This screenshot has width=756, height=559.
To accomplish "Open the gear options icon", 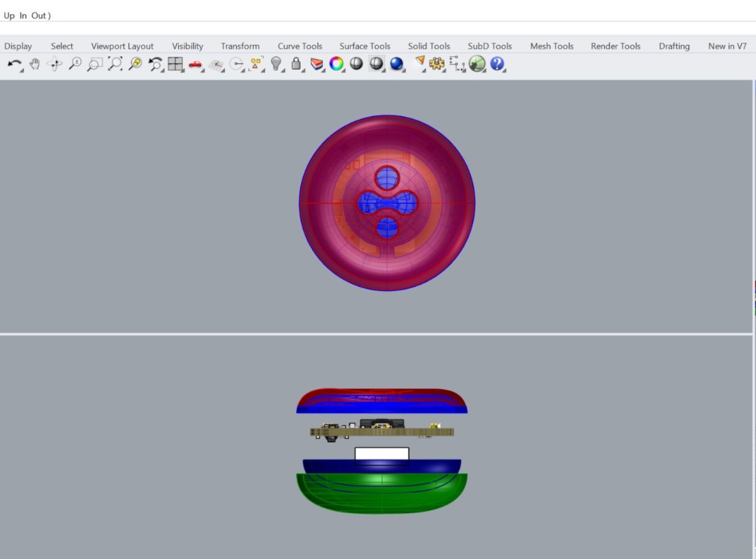I will 437,64.
